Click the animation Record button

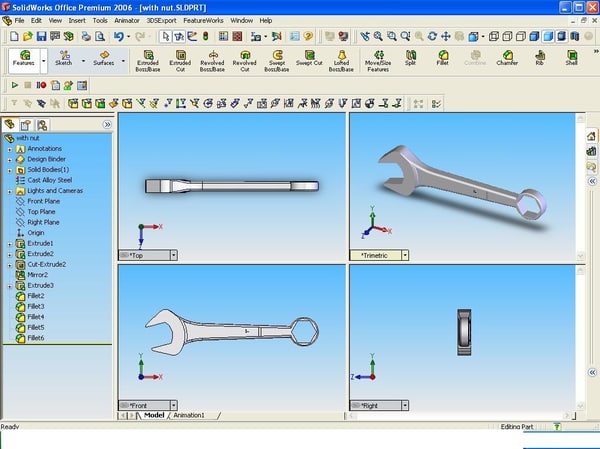41,85
